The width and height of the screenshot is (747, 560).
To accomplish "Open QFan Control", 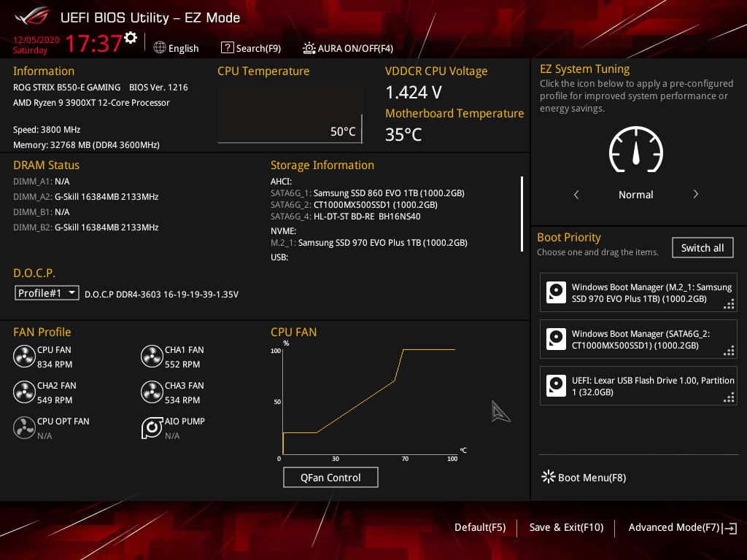I will pos(330,477).
